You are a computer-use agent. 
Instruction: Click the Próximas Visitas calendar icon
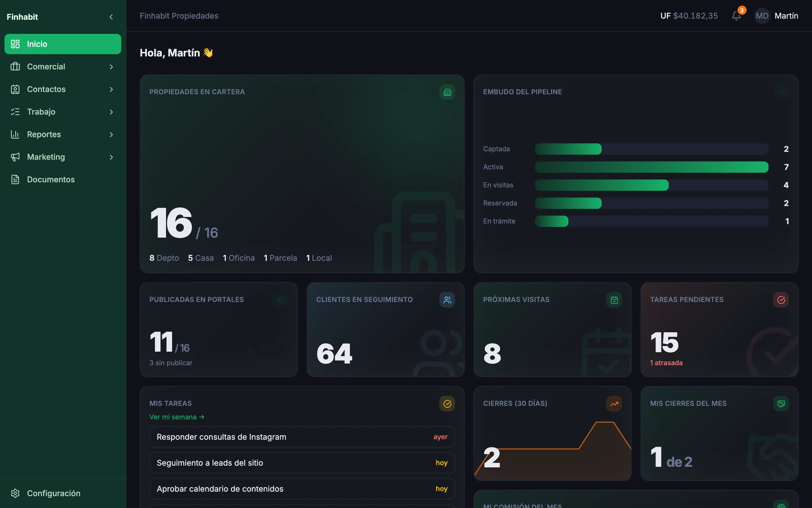614,300
